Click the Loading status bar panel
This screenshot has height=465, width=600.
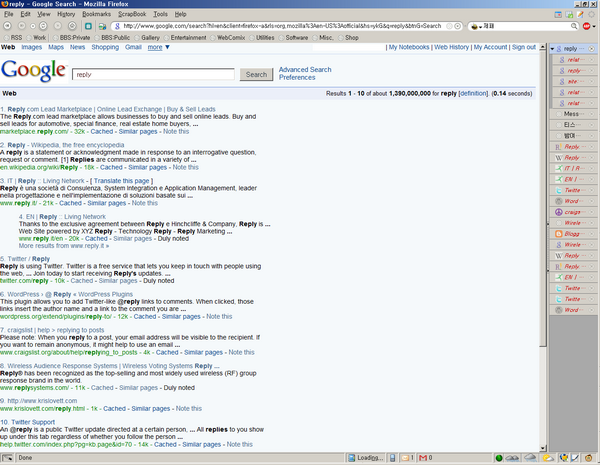click(365, 458)
